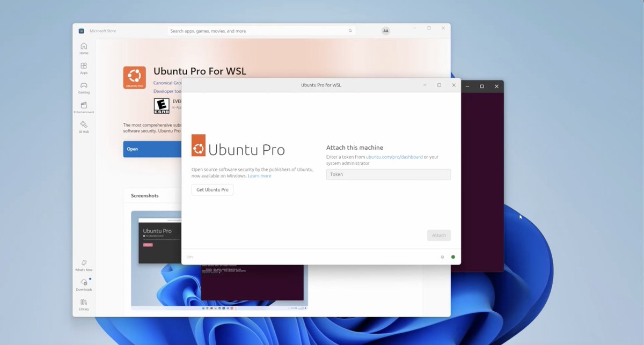Click the blue Open button in Store
Viewport: 644px width, 345px height.
coord(152,149)
